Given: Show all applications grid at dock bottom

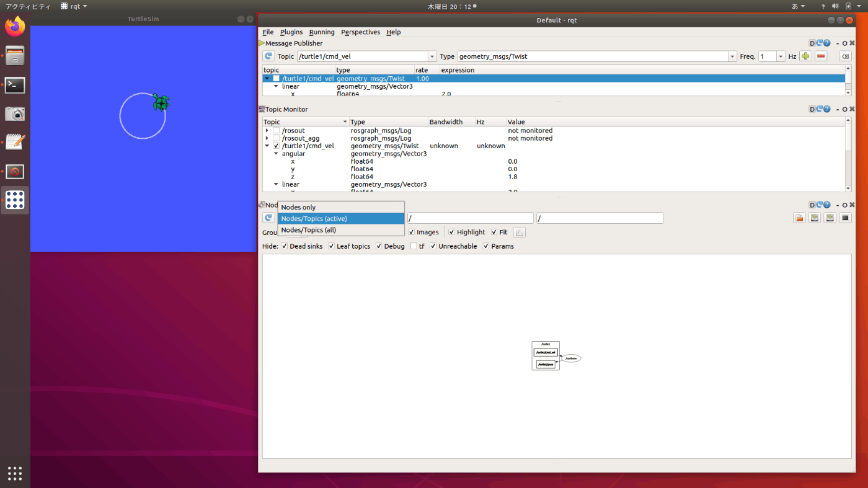Looking at the screenshot, I should pyautogui.click(x=15, y=473).
